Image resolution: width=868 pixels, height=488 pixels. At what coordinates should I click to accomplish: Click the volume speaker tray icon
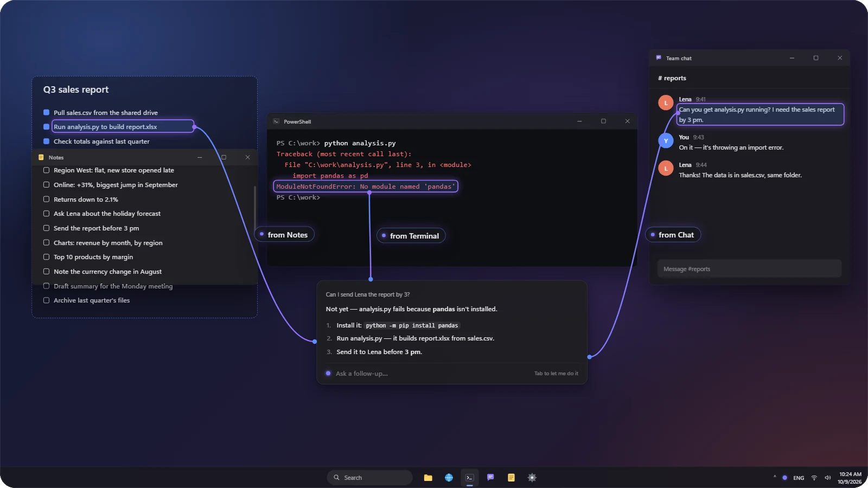[x=828, y=478]
